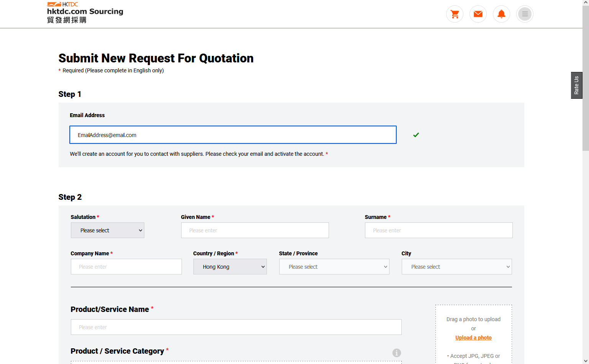The width and height of the screenshot is (589, 364).
Task: Expand the State / Province dropdown
Action: pyautogui.click(x=334, y=267)
